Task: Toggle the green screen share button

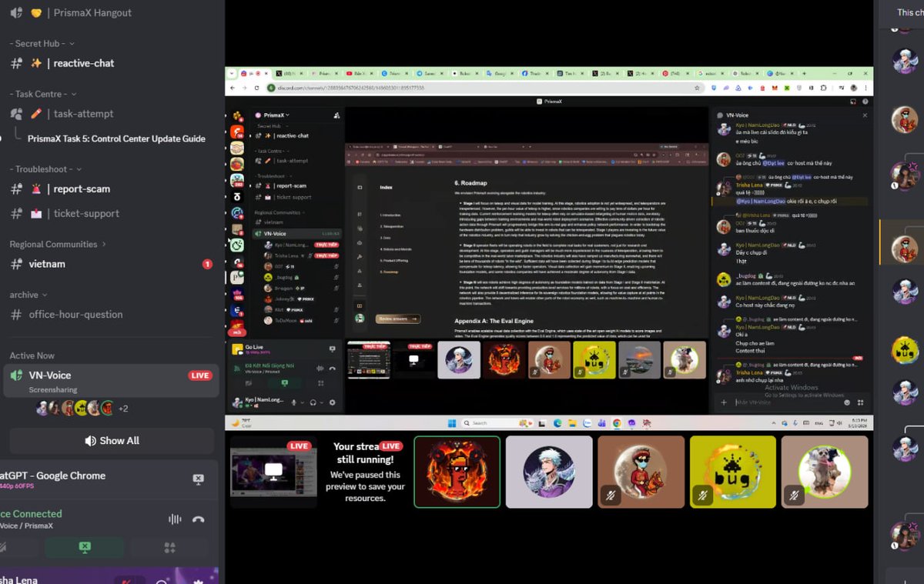Action: click(85, 548)
